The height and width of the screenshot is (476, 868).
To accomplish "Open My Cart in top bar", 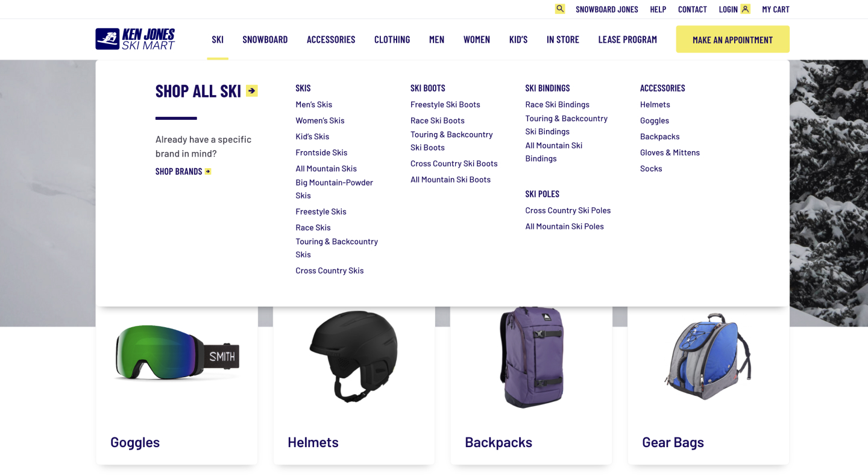I will (776, 10).
